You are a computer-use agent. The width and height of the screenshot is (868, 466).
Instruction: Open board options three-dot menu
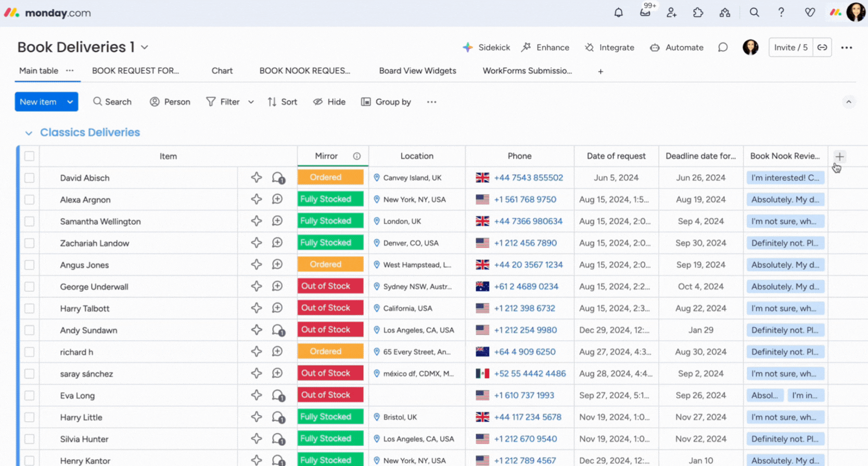click(x=847, y=47)
